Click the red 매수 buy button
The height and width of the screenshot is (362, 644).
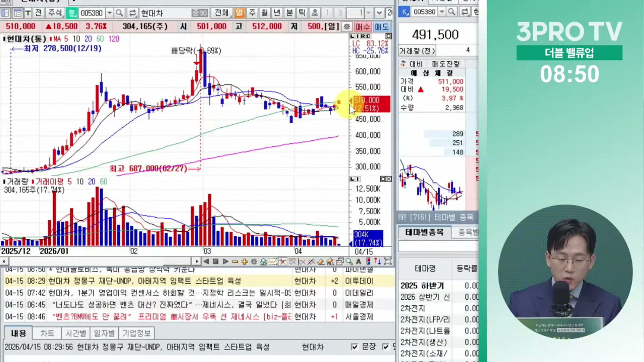(363, 26)
